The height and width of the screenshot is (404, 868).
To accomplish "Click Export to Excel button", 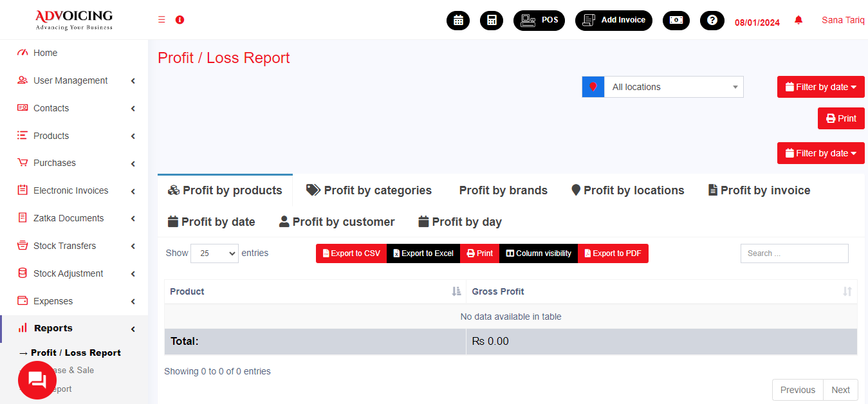I will click(x=423, y=253).
